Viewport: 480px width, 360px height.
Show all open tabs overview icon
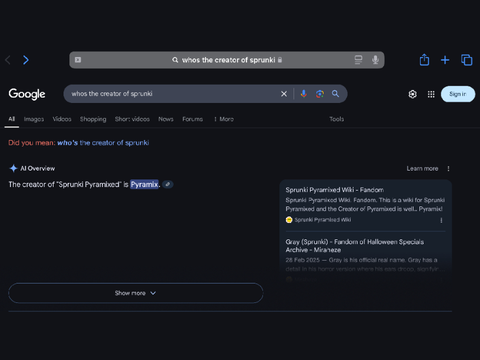(467, 60)
